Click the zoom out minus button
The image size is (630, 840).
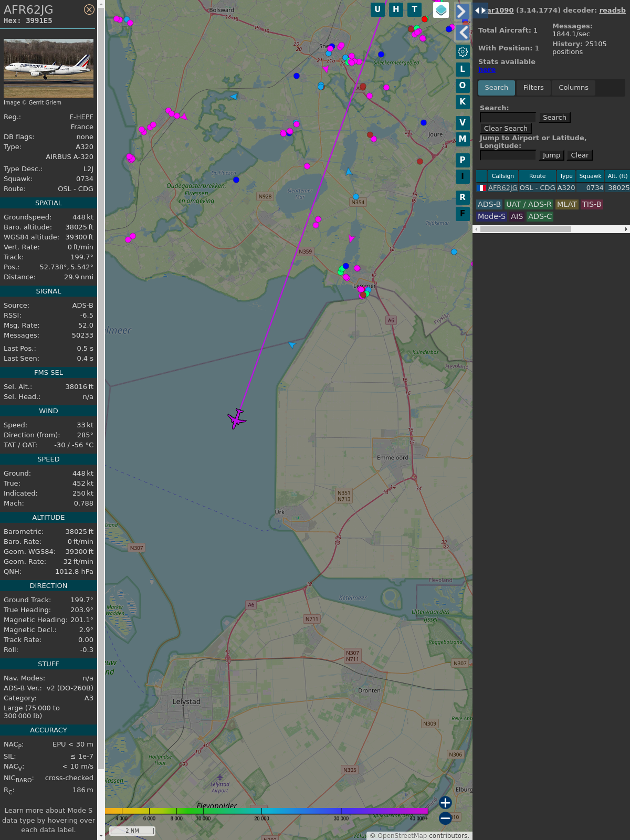(445, 818)
